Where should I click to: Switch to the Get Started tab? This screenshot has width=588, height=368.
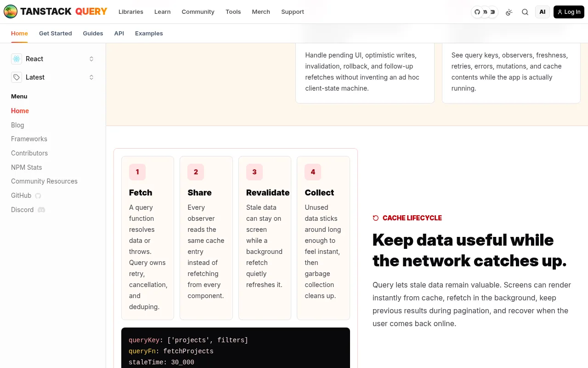pos(56,34)
